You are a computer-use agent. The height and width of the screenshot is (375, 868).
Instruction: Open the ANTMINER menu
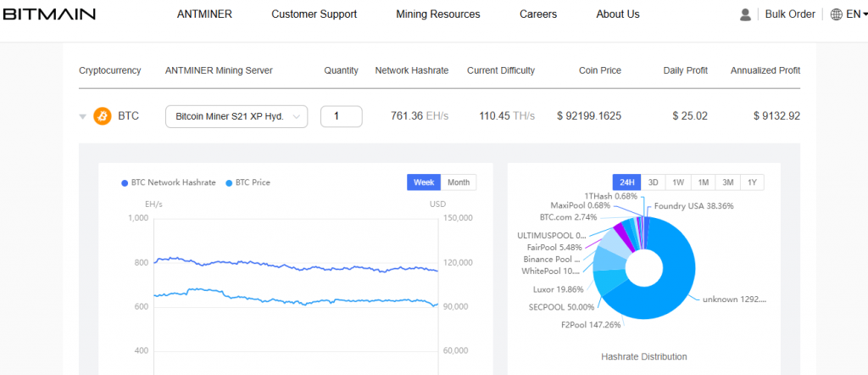(204, 14)
